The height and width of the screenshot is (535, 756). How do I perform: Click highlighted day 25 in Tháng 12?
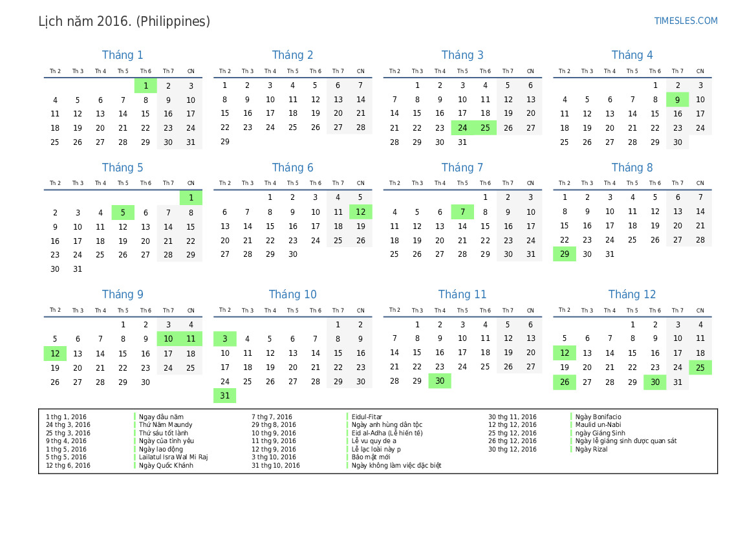(x=700, y=367)
